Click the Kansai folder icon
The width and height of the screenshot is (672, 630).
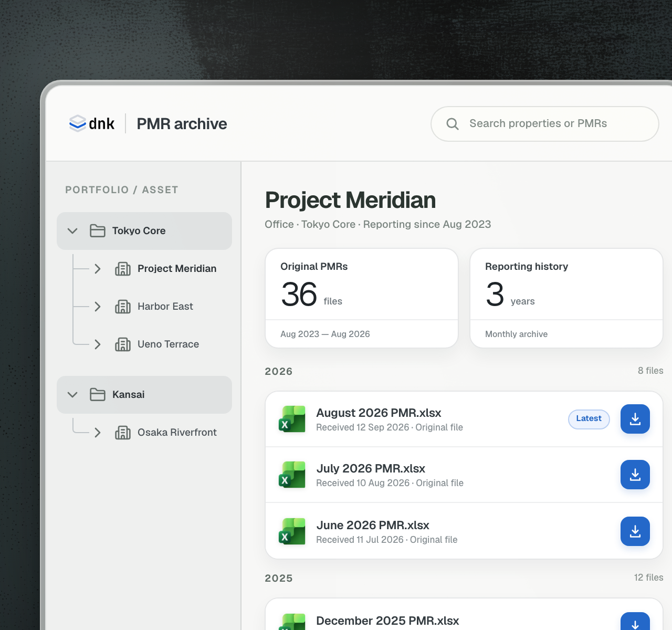(x=98, y=394)
